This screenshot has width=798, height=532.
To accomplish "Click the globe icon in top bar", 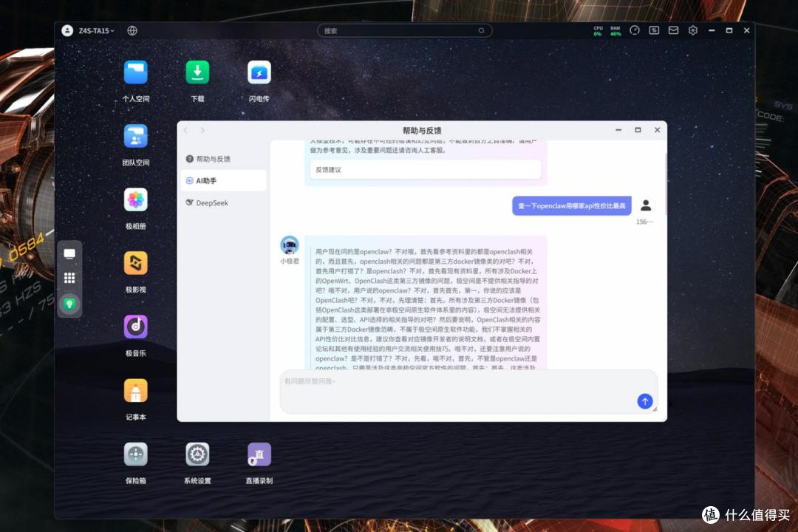I will point(132,30).
